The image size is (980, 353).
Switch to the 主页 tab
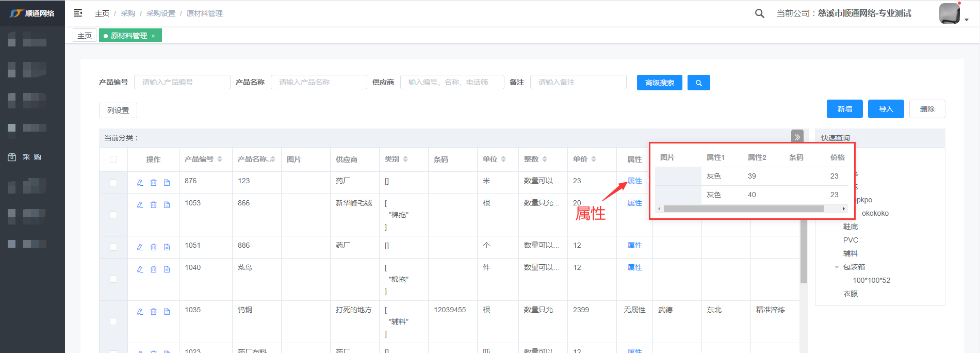(x=85, y=36)
